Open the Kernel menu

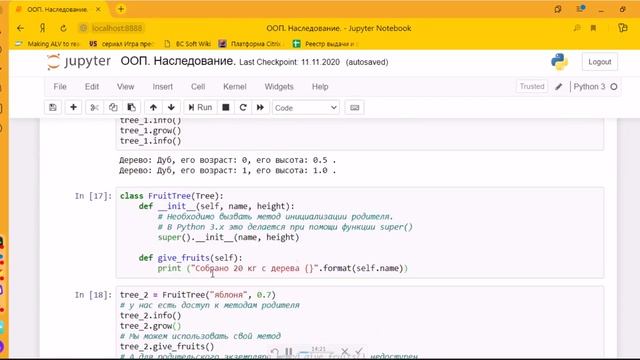(235, 87)
